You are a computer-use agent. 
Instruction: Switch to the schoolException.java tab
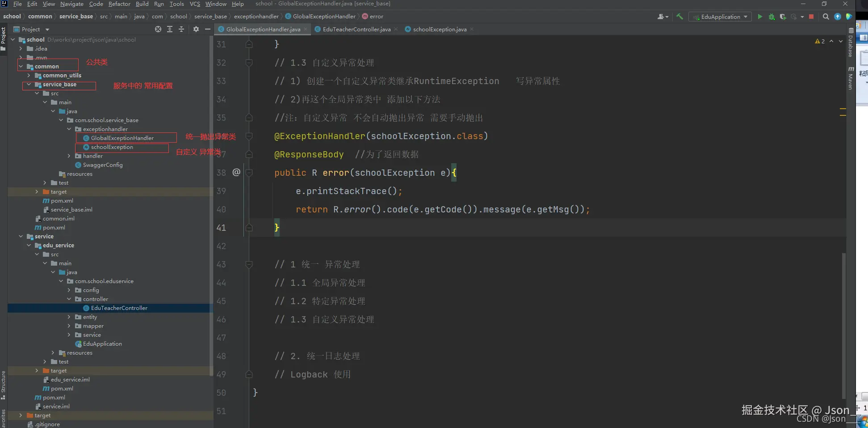[x=440, y=29]
